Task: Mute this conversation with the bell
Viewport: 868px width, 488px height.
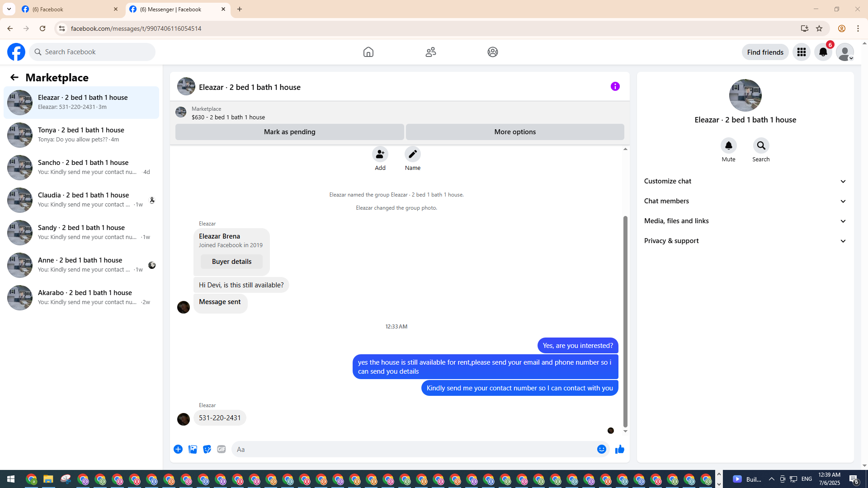Action: pyautogui.click(x=728, y=145)
